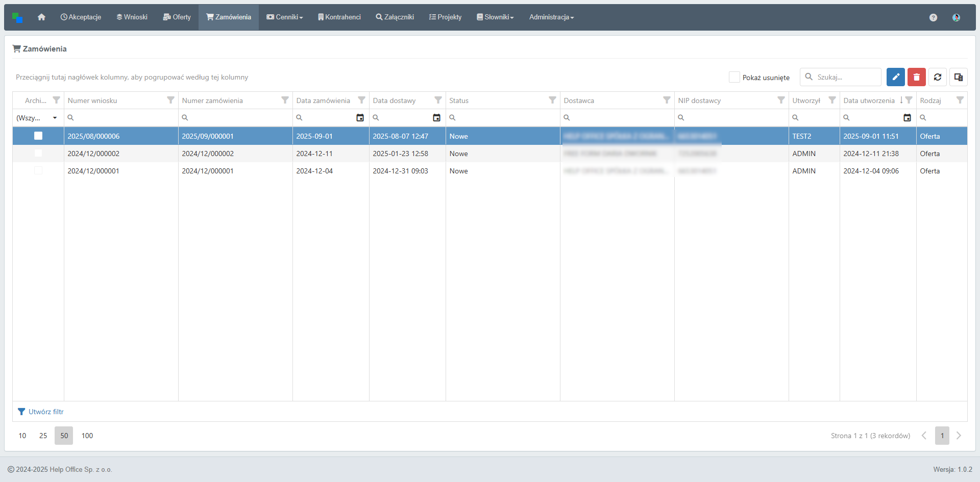Expand the Cenniki dropdown menu

pos(285,17)
